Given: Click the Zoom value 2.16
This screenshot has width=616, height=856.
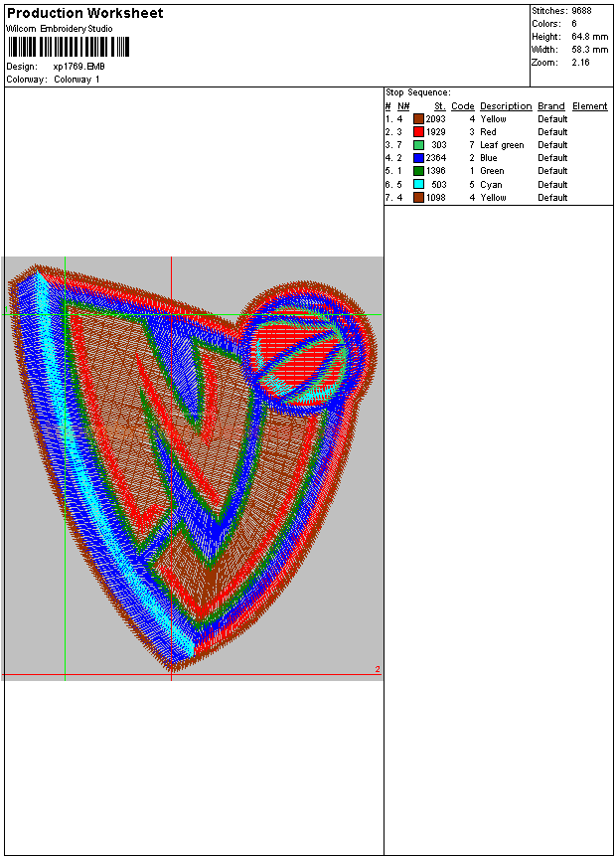Looking at the screenshot, I should click(x=580, y=63).
